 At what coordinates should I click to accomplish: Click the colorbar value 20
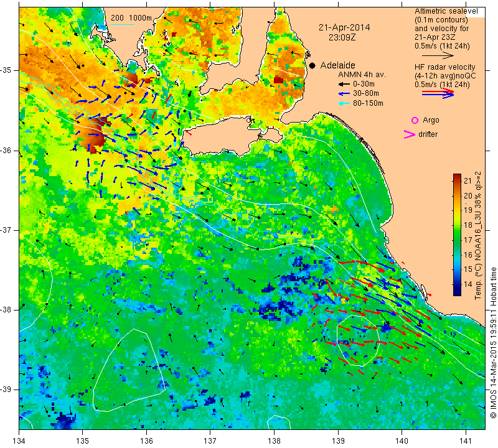[x=468, y=195]
